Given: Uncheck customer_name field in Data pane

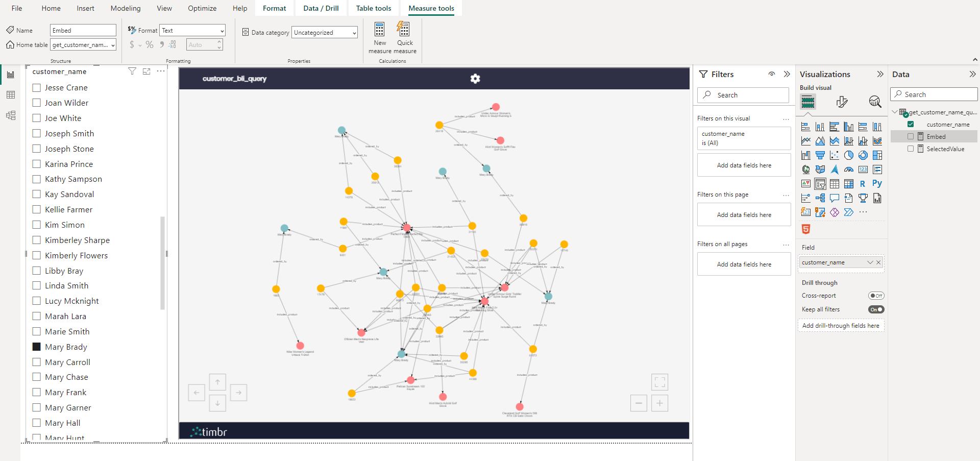Looking at the screenshot, I should tap(911, 124).
